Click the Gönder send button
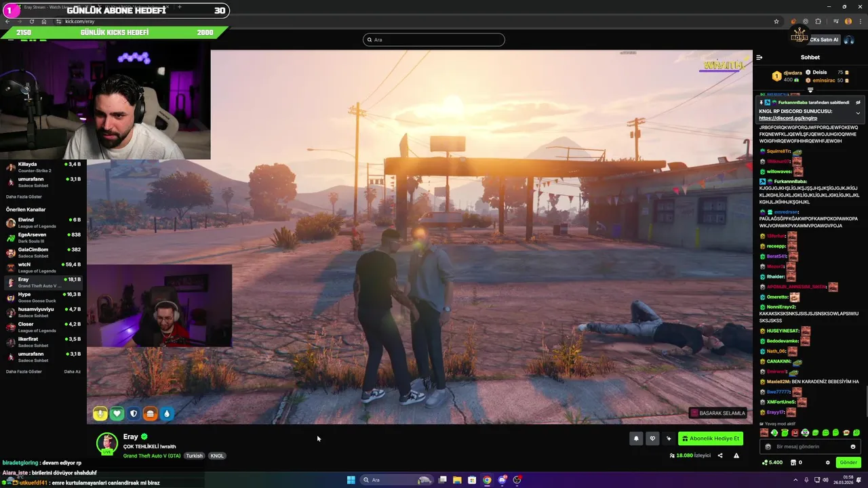 [848, 462]
